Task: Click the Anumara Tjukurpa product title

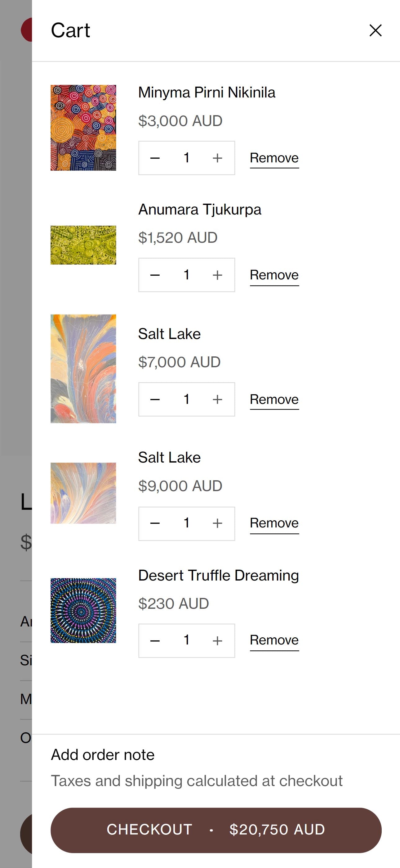Action: coord(200,210)
